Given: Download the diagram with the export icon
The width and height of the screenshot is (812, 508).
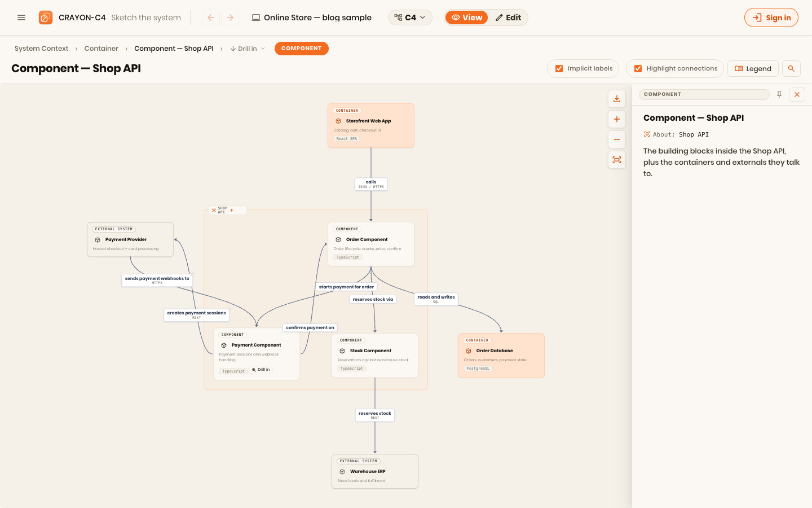Looking at the screenshot, I should click(x=617, y=99).
